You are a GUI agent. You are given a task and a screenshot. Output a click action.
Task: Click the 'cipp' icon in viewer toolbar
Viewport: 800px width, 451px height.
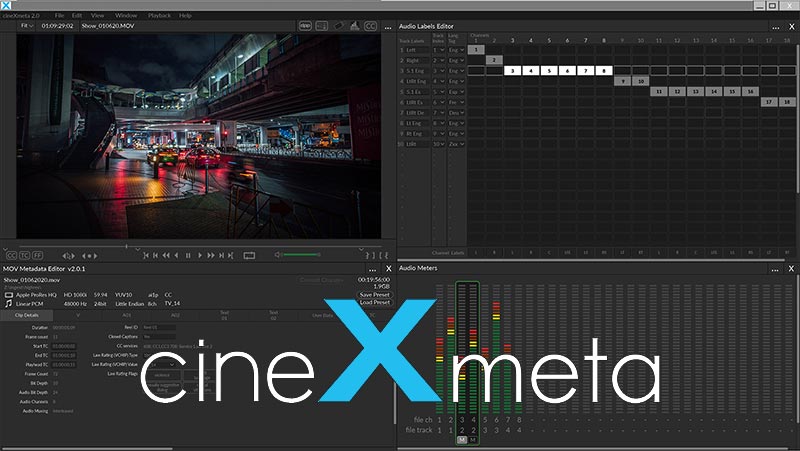click(305, 26)
